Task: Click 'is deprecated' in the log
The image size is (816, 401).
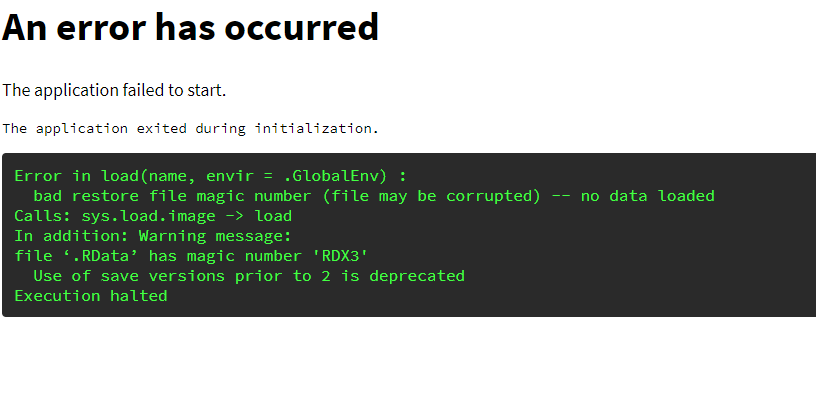Action: (x=403, y=276)
